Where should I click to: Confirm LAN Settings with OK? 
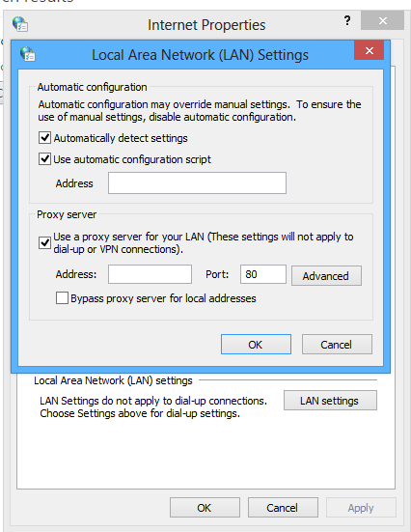[x=256, y=345]
